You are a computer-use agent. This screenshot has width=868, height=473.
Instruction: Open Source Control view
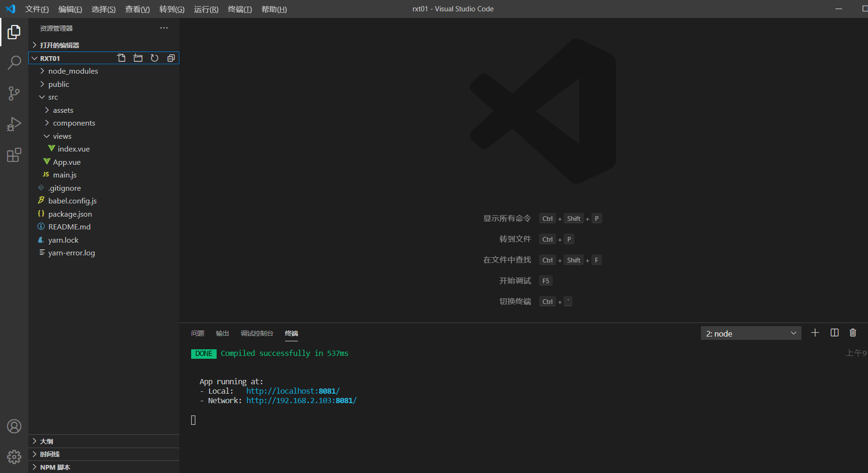(14, 93)
